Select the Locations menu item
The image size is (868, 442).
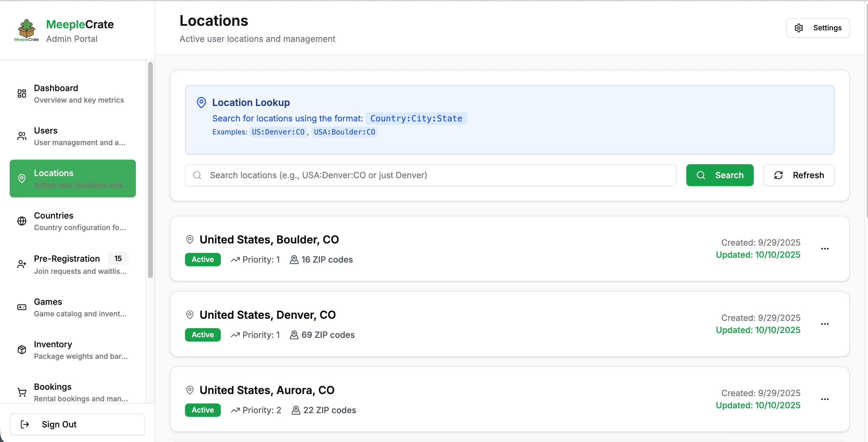(x=73, y=178)
